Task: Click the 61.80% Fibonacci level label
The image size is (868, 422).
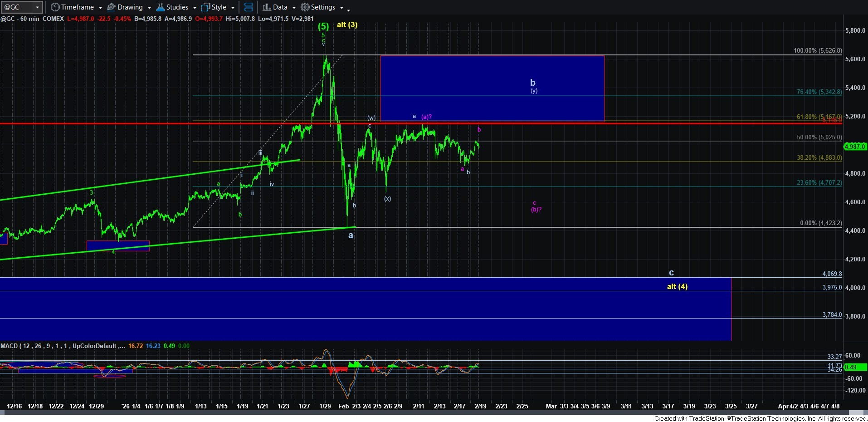Action: (x=819, y=117)
